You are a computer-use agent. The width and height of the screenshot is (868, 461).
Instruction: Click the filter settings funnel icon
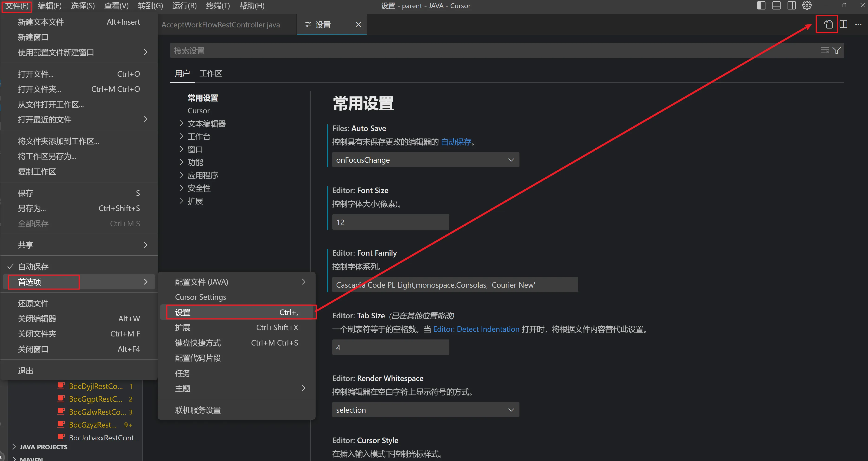click(x=837, y=50)
